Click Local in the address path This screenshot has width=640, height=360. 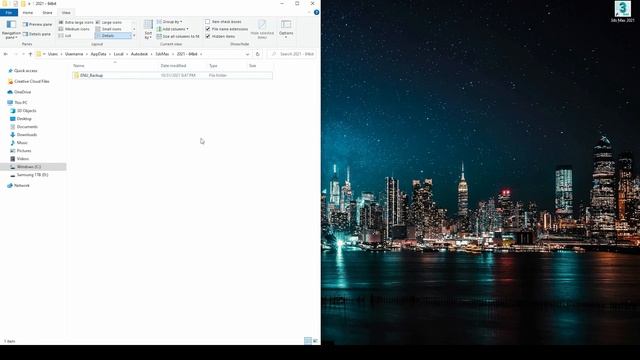click(118, 54)
